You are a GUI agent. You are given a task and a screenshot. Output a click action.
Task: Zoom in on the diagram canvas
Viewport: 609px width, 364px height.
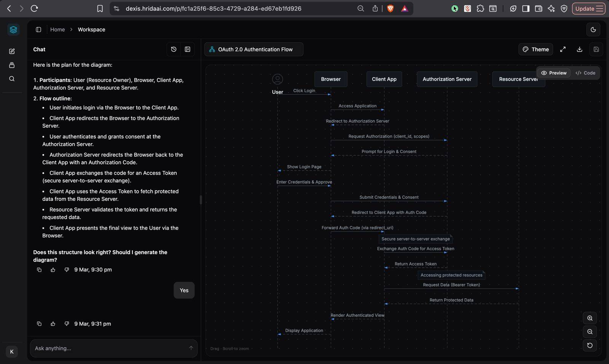(590, 318)
